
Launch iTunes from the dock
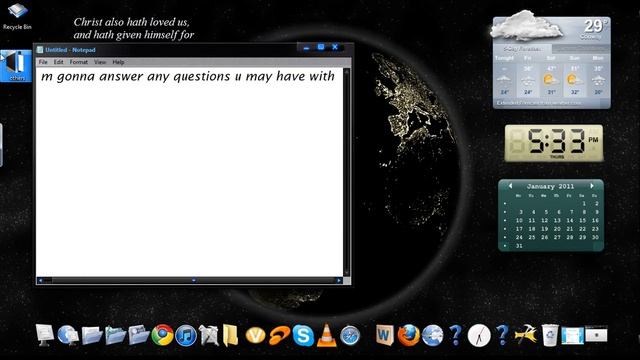186,336
